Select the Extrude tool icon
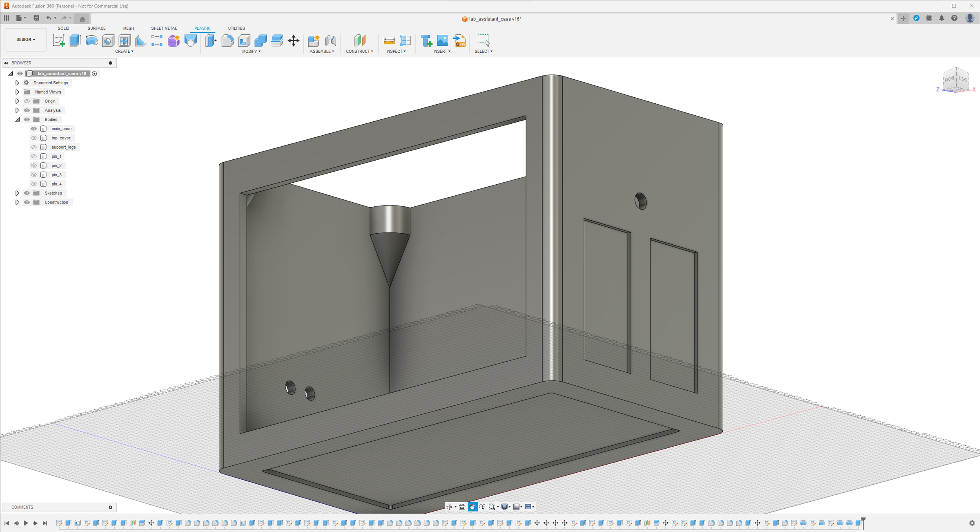Image resolution: width=980 pixels, height=532 pixels. point(75,40)
